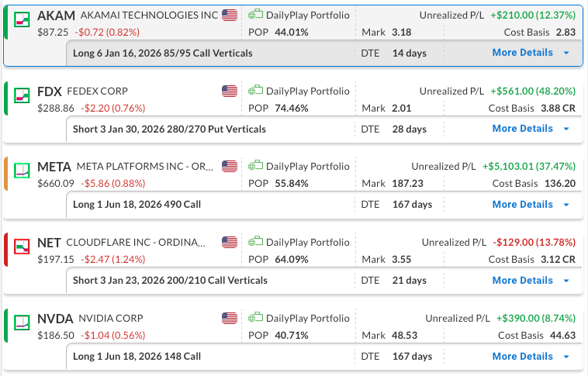Click the DailyPlay Portfolio icon in NVDA row
Image resolution: width=588 pixels, height=376 pixels.
(255, 319)
